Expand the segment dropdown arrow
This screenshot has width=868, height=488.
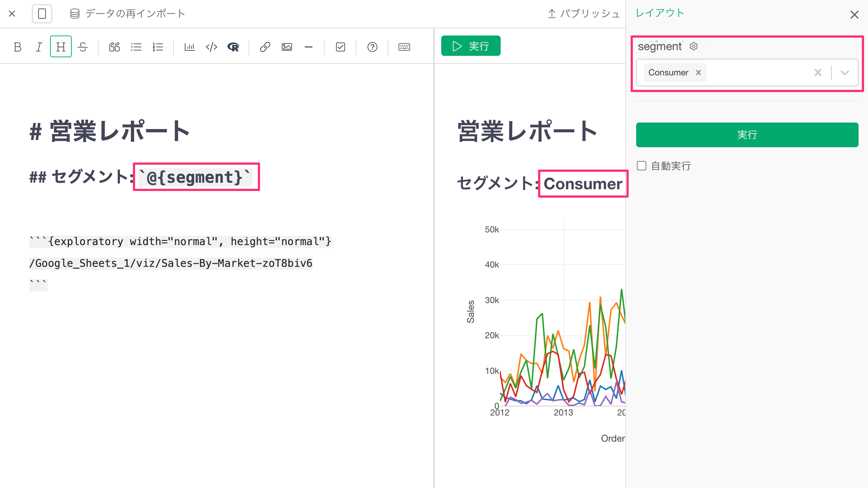pos(845,73)
